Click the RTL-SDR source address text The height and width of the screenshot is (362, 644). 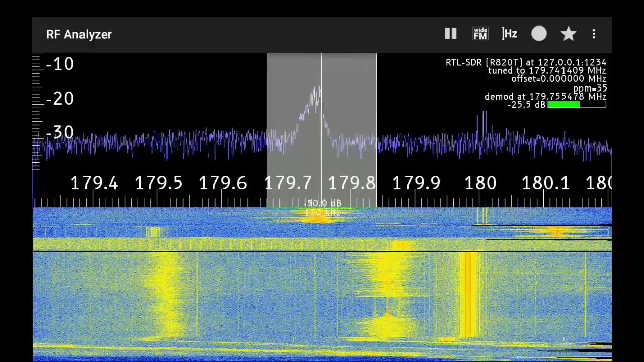(x=526, y=62)
